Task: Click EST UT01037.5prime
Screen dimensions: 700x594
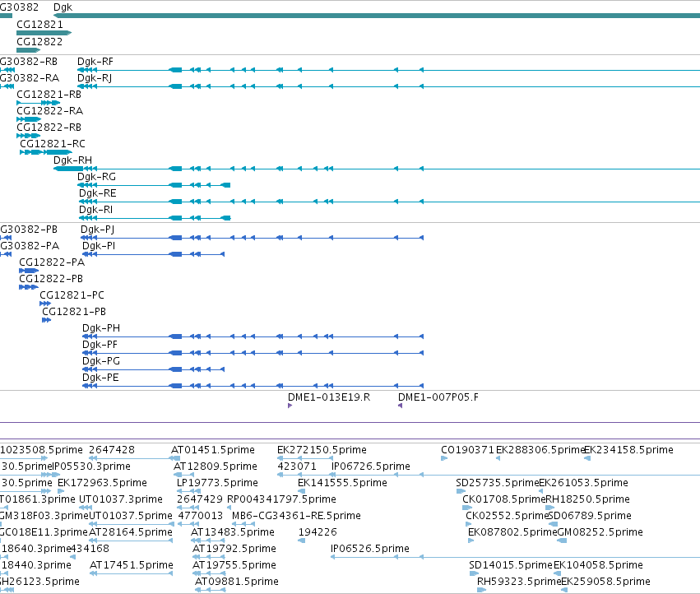Action: point(131,517)
